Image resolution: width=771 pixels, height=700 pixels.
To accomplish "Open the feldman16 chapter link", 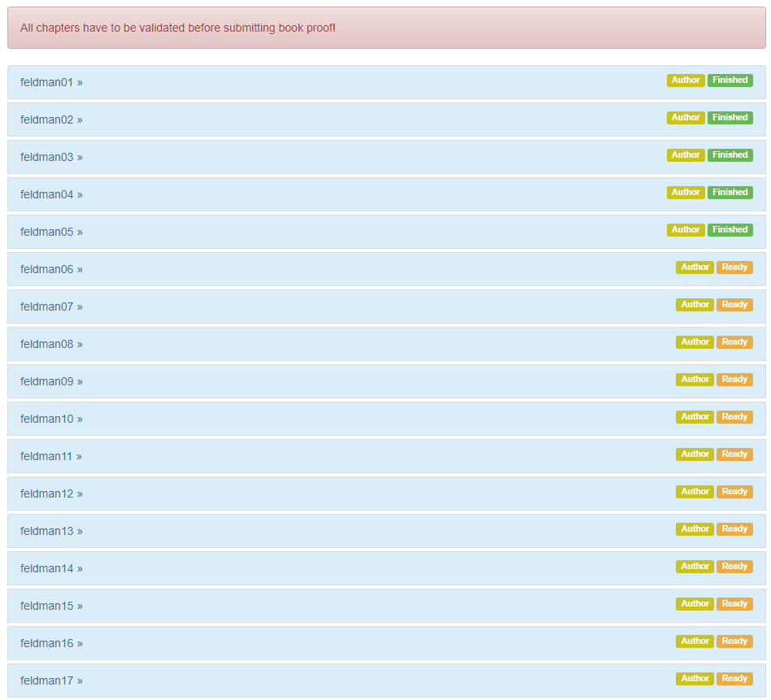I will click(51, 643).
